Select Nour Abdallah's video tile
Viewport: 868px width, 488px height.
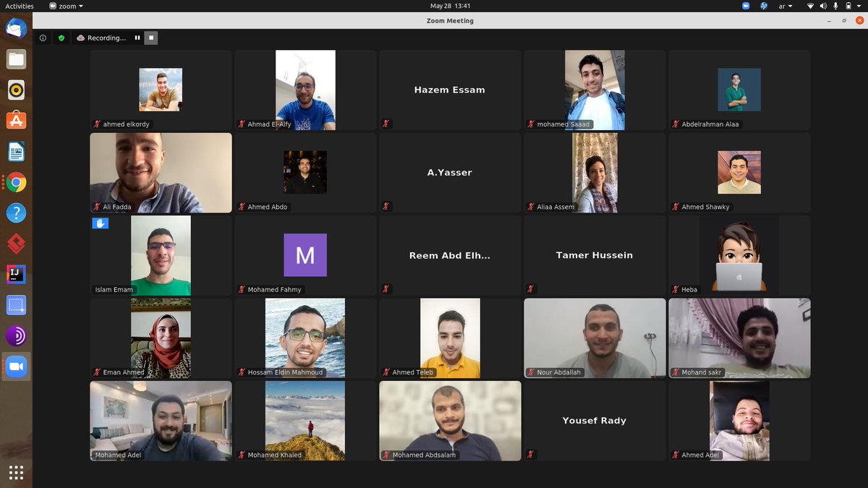(595, 338)
